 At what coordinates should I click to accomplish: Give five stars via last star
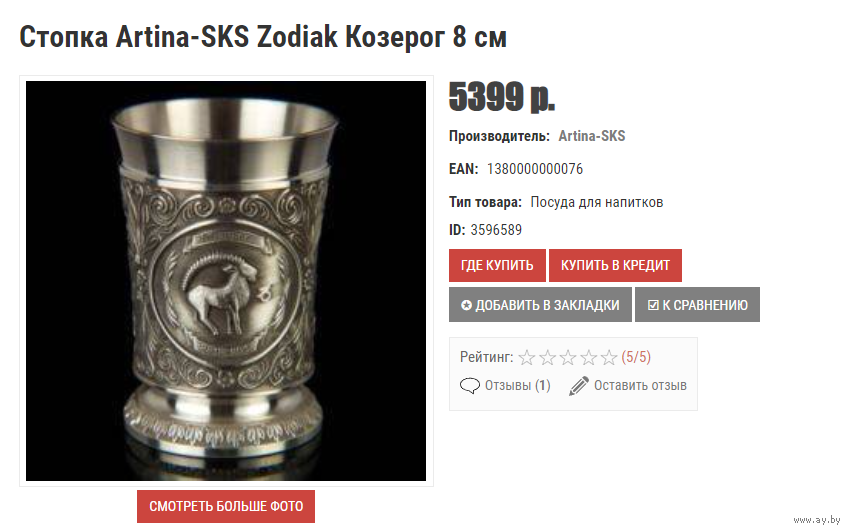(609, 357)
